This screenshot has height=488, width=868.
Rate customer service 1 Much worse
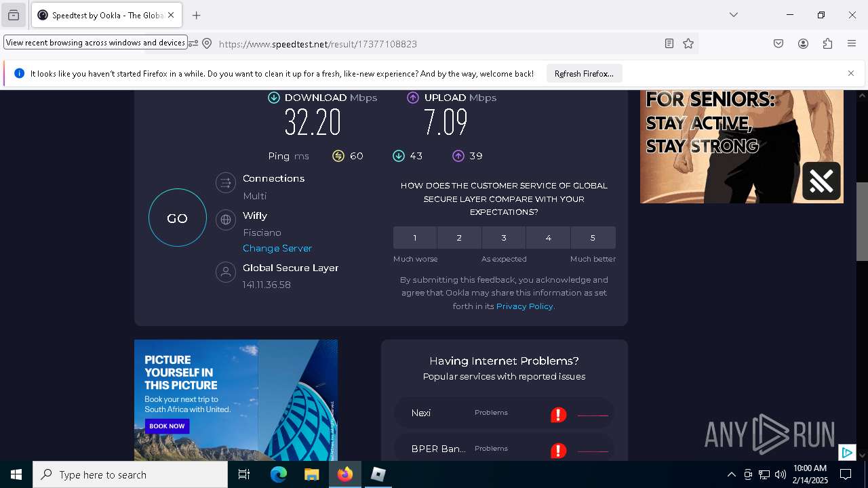415,238
